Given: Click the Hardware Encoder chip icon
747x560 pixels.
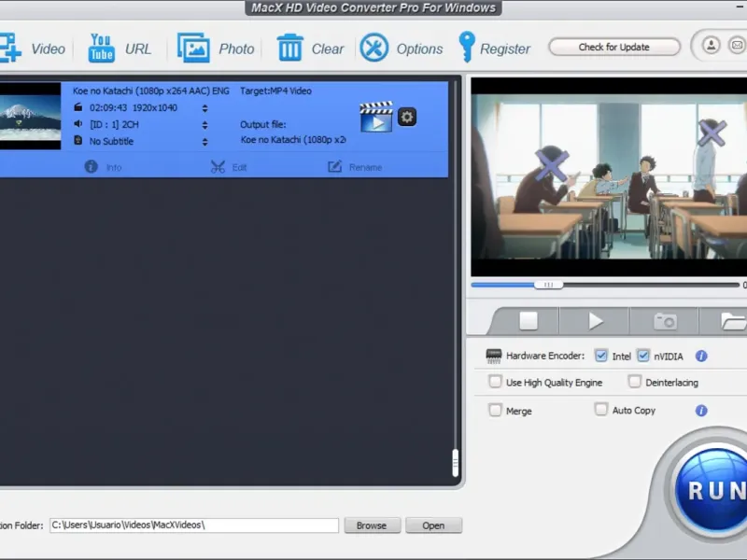Looking at the screenshot, I should click(x=494, y=356).
